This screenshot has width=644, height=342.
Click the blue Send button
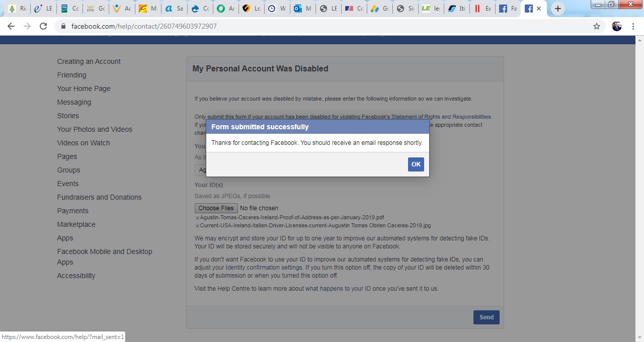coord(486,317)
